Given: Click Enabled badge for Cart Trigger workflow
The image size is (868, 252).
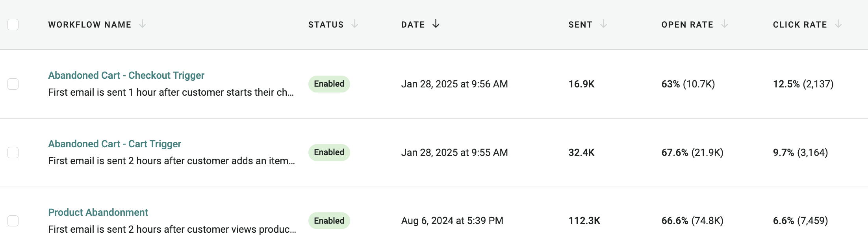Looking at the screenshot, I should click(329, 152).
